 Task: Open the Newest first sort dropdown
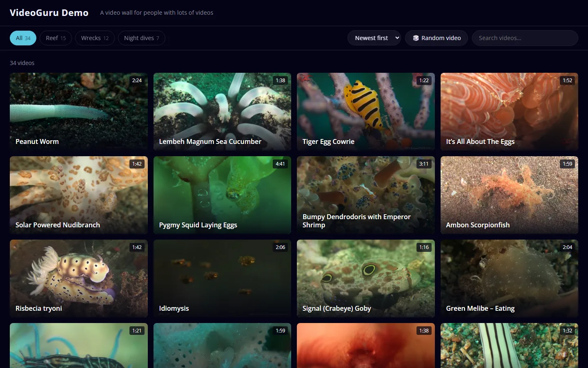click(374, 38)
